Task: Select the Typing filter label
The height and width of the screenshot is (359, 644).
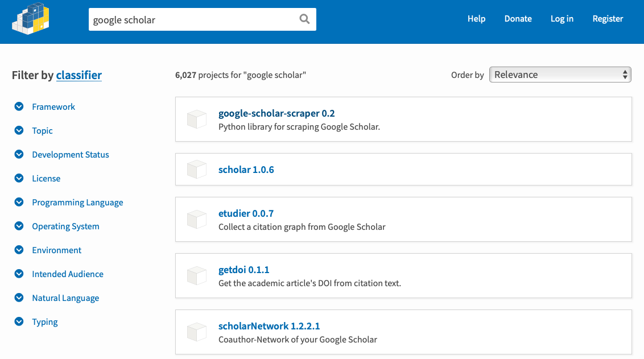Action: (x=45, y=322)
